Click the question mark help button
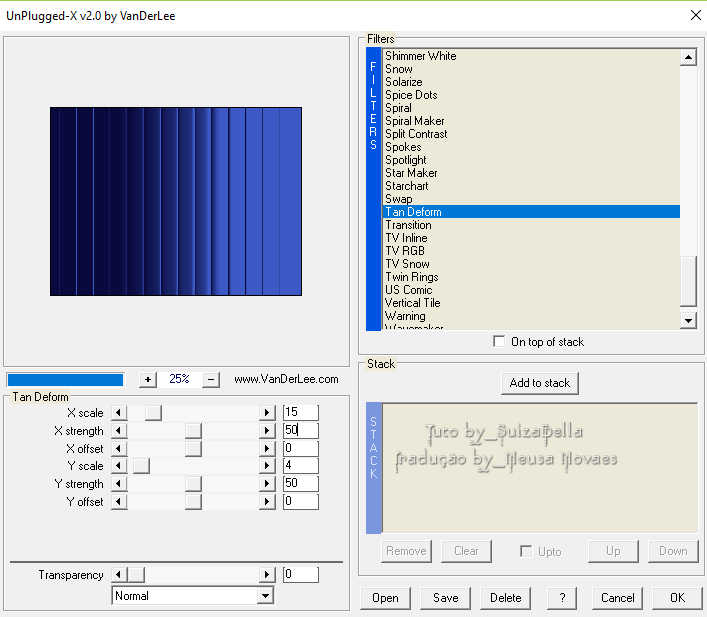707x617 pixels. pos(562,598)
